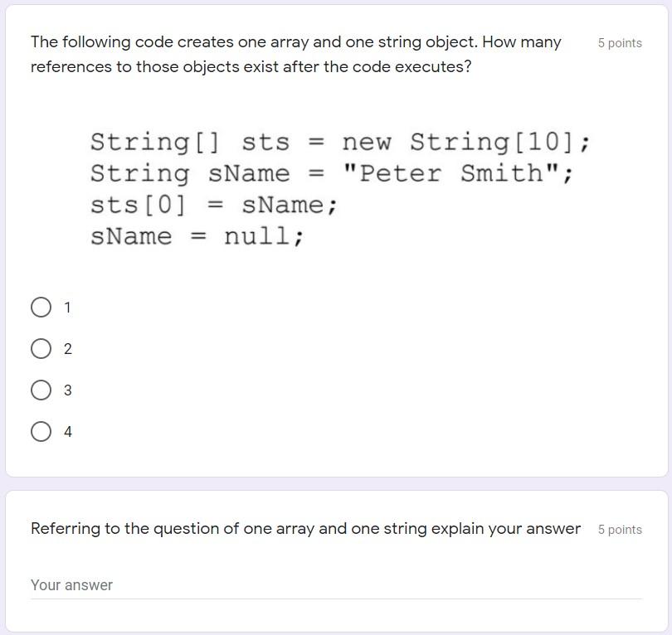Click the "explain your answer" question heading

point(305,528)
